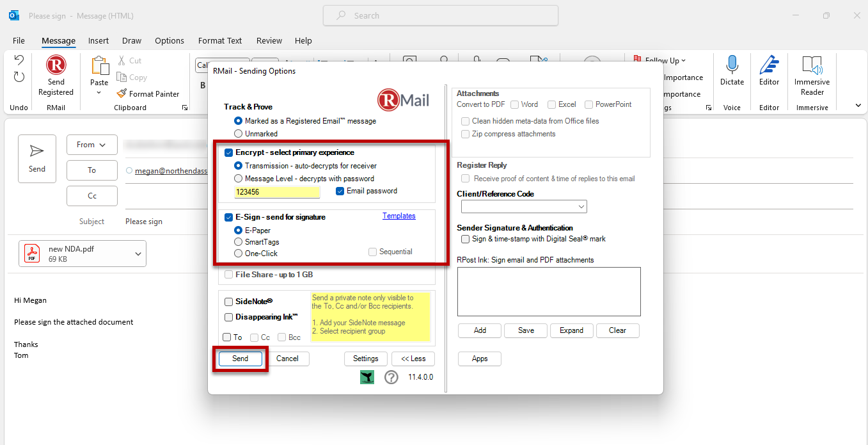Click the Bold formatting button
Image resolution: width=868 pixels, height=445 pixels.
pyautogui.click(x=203, y=85)
